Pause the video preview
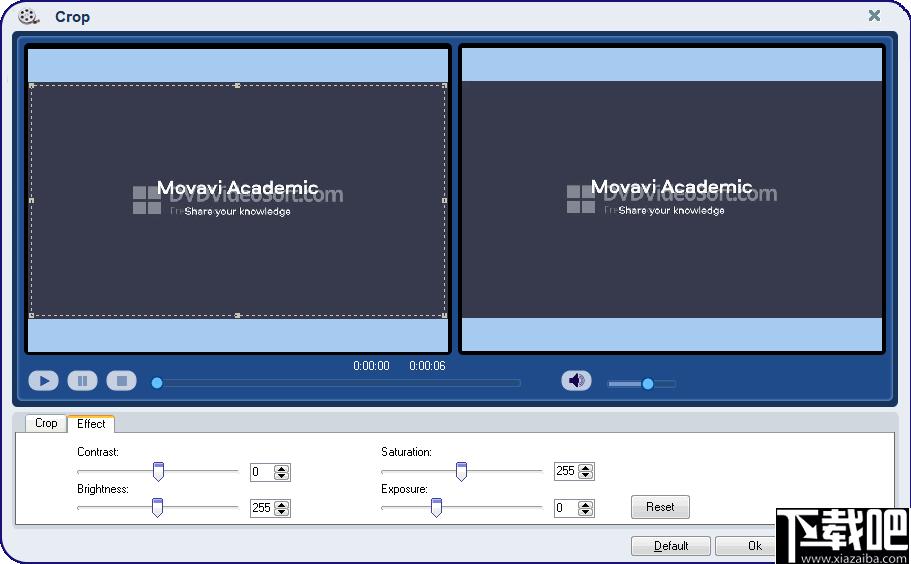 83,381
